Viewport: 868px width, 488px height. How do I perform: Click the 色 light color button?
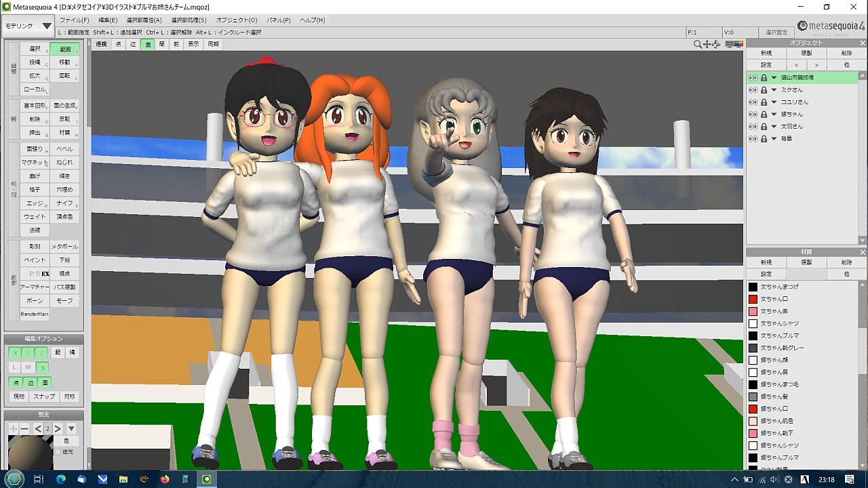click(66, 441)
